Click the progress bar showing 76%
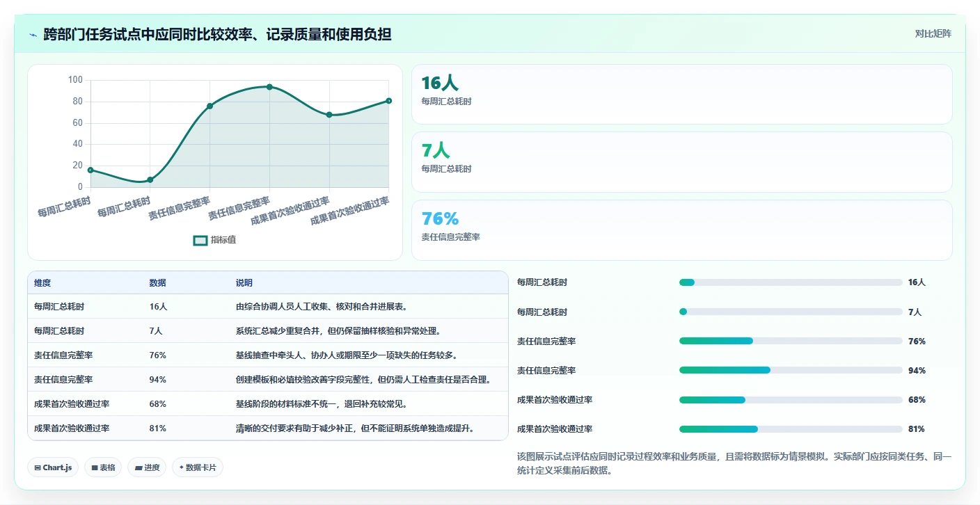This screenshot has width=980, height=505. coord(791,341)
